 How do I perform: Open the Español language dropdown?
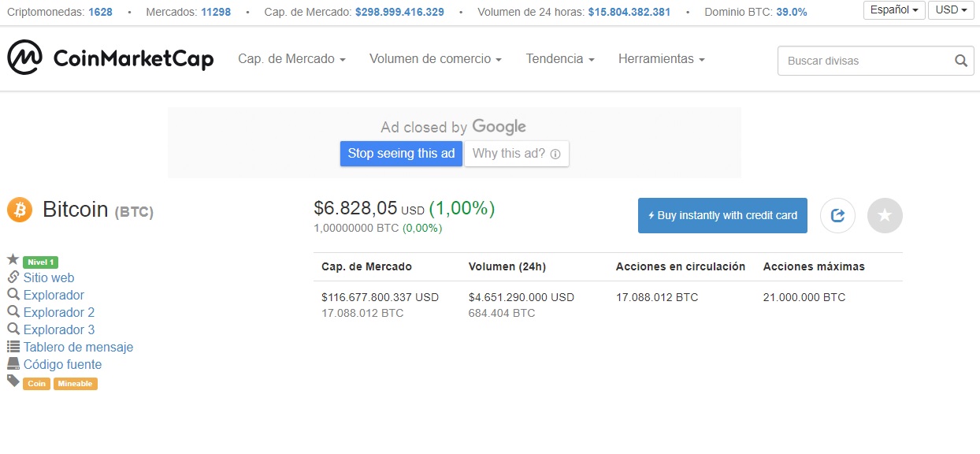pos(894,10)
